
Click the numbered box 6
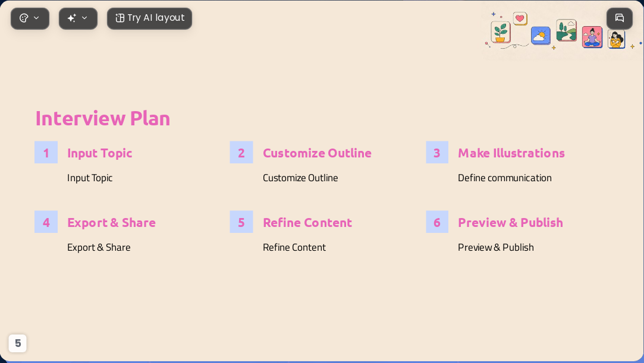437,222
